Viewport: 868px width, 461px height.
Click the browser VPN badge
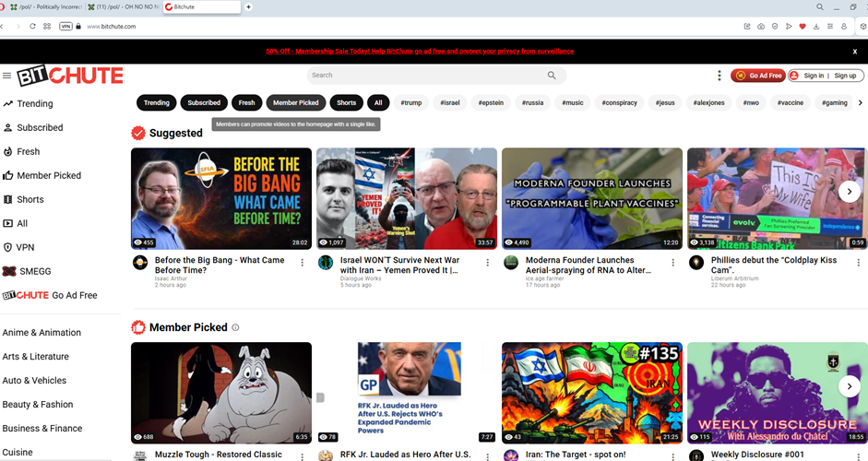click(x=65, y=26)
